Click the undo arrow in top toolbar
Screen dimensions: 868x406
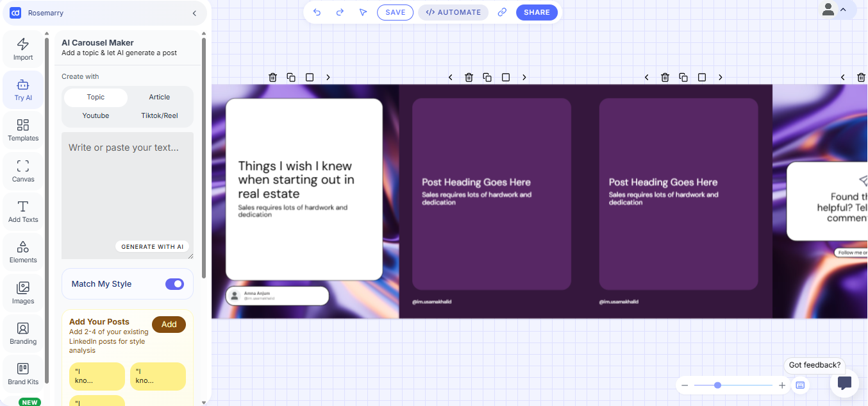point(317,12)
